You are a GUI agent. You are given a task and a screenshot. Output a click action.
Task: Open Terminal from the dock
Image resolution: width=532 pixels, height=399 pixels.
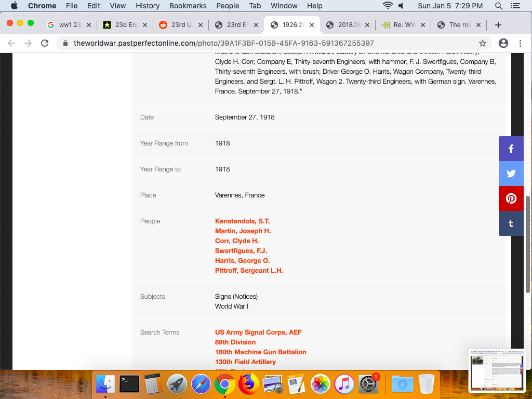[x=129, y=384]
